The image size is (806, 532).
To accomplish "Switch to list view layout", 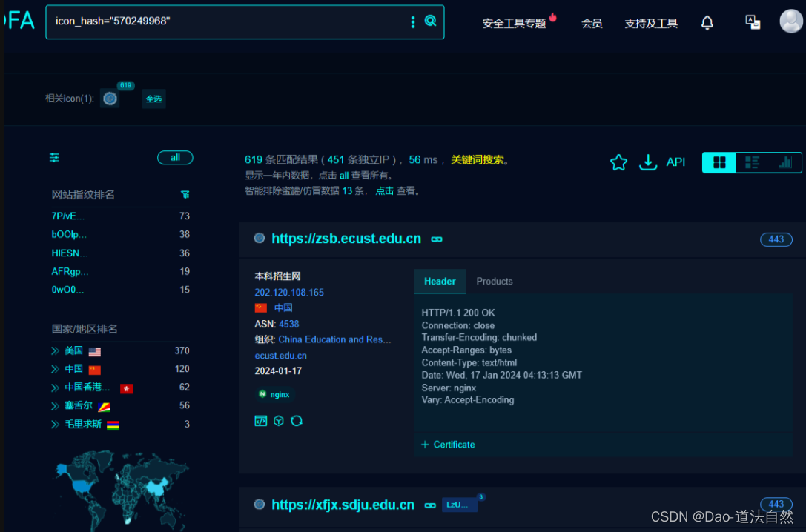I will point(751,162).
